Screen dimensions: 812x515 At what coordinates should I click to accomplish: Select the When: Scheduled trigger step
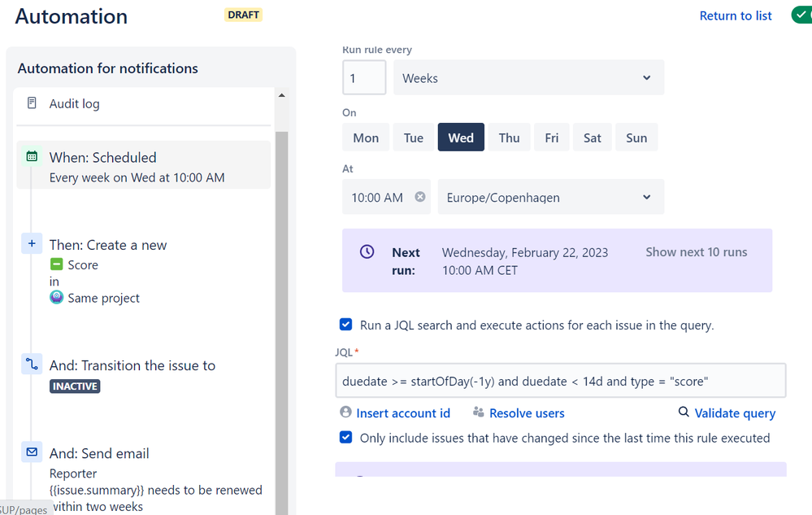click(144, 165)
